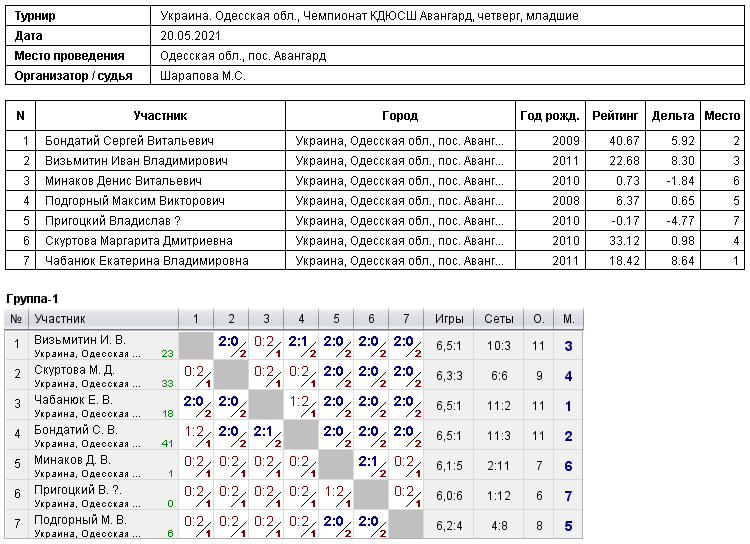750x544 pixels.
Task: Select the Рейтинг column header
Action: click(615, 116)
